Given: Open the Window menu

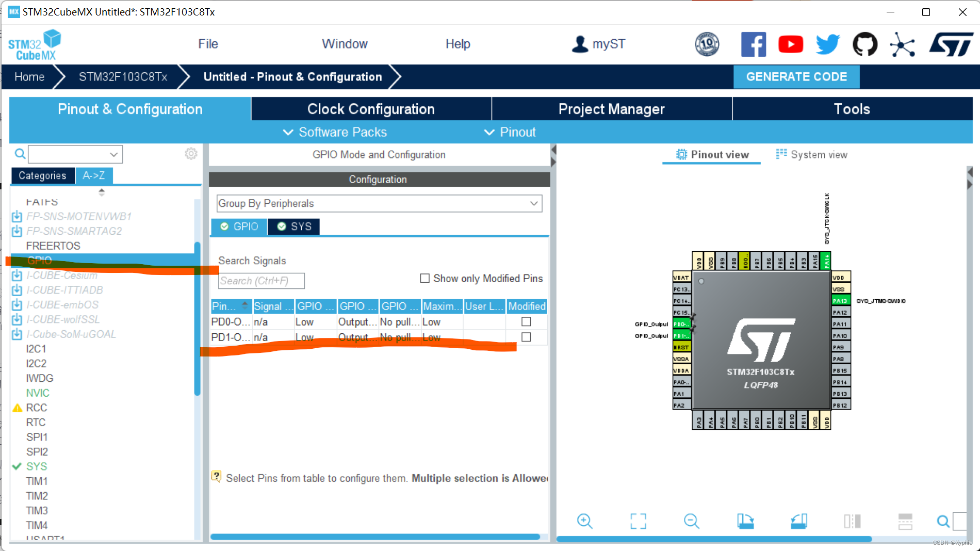Looking at the screenshot, I should (x=345, y=44).
